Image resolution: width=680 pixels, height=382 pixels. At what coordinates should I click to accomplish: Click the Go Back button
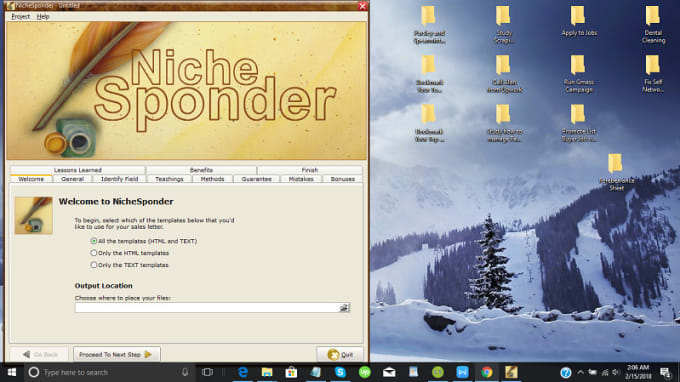(x=39, y=354)
